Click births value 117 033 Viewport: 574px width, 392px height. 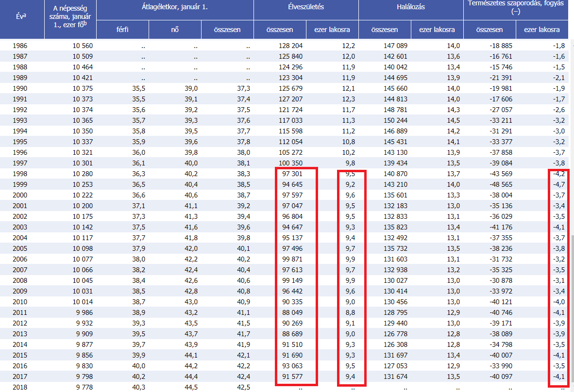[x=291, y=120]
